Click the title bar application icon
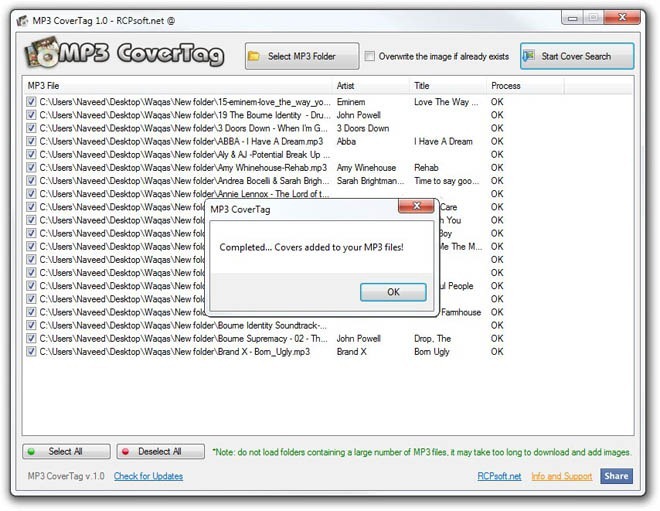This screenshot has width=660, height=511. [22, 21]
